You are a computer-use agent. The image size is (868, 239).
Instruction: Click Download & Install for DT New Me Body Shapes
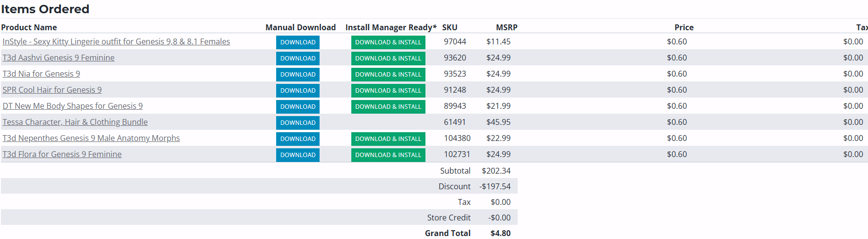[x=388, y=106]
